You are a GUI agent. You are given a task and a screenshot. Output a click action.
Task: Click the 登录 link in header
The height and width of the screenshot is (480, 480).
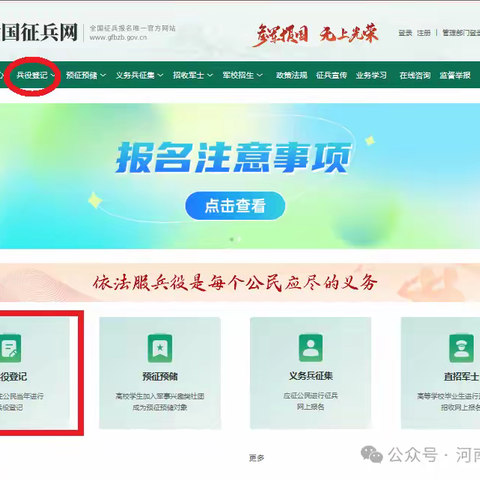(405, 33)
